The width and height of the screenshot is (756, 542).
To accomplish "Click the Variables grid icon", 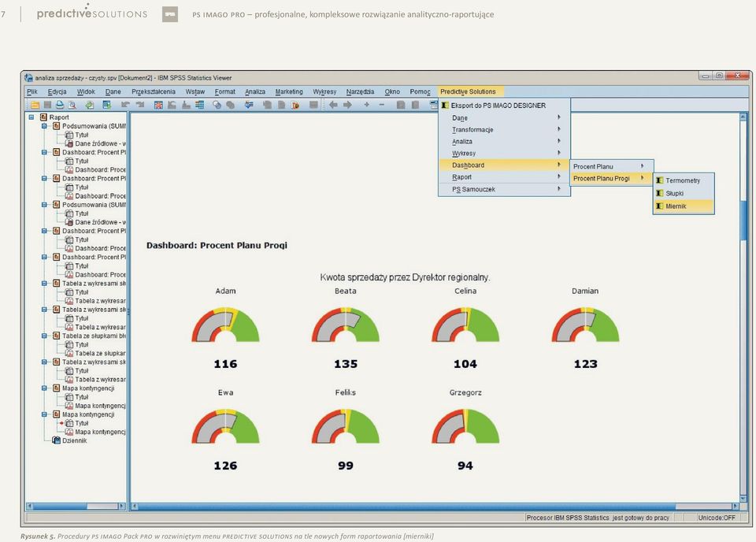I will 199,105.
